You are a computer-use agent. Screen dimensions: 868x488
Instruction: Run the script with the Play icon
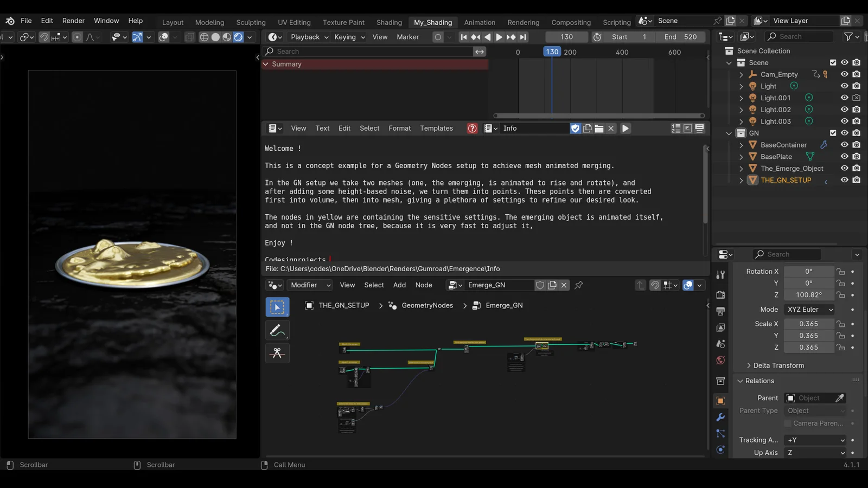point(624,129)
